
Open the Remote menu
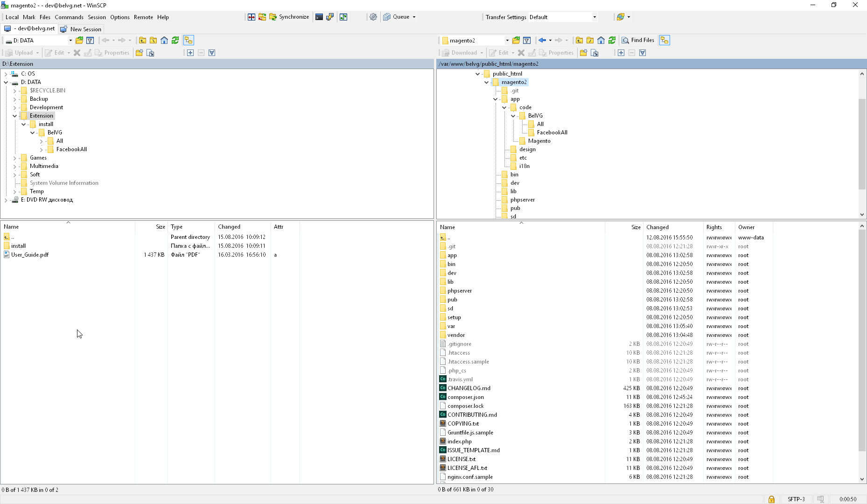pyautogui.click(x=143, y=17)
